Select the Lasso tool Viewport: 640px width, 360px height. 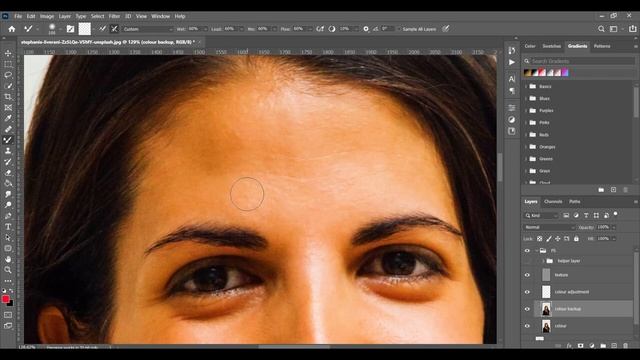point(8,75)
